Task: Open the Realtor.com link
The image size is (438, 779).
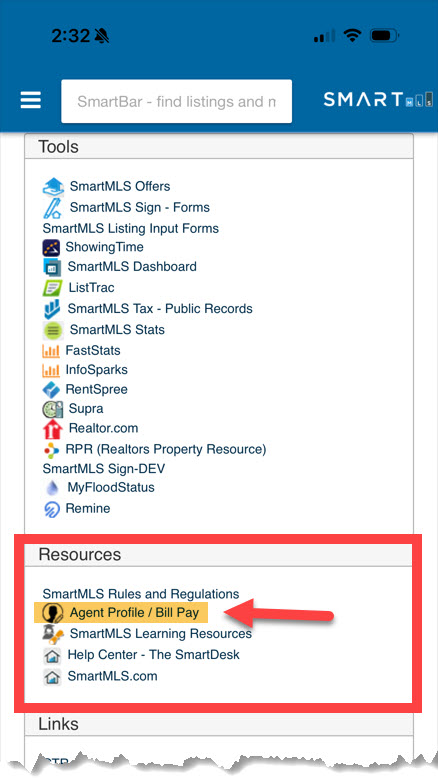Action: [103, 428]
